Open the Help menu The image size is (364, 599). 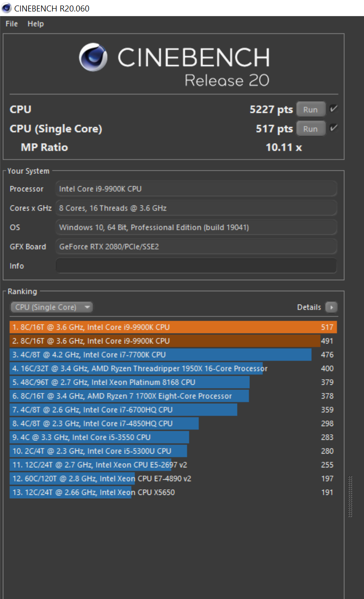(x=35, y=24)
